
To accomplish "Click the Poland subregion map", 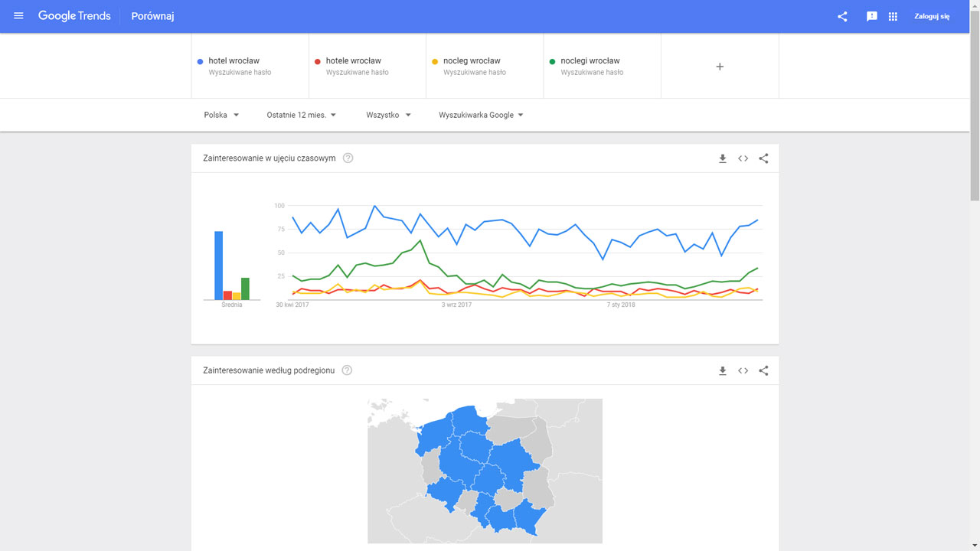I will click(485, 471).
